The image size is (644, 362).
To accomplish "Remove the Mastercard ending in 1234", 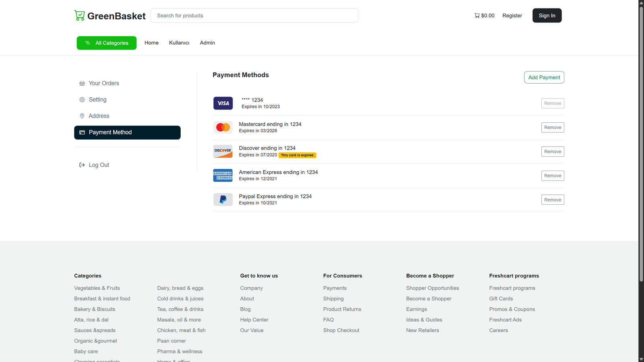I will coord(552,128).
